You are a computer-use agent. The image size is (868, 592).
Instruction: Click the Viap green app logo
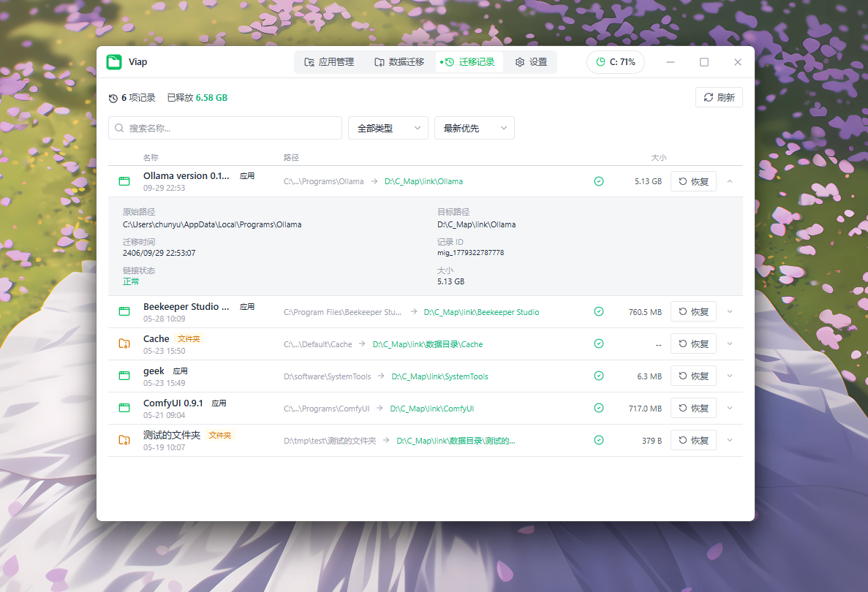pos(114,62)
